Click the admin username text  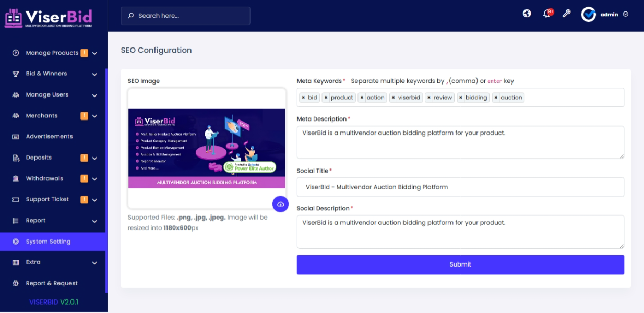[x=609, y=15]
